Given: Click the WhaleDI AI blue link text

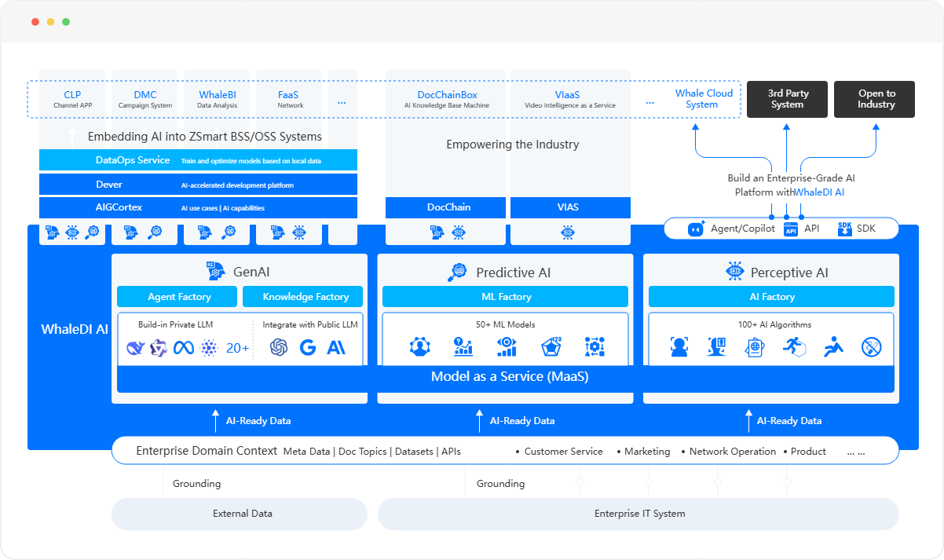Looking at the screenshot, I should (x=819, y=192).
